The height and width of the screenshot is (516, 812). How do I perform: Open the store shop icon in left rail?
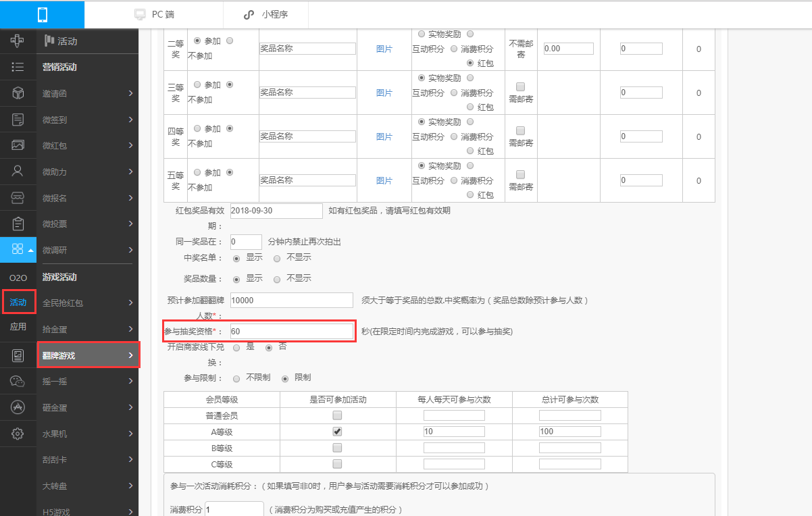pyautogui.click(x=18, y=197)
